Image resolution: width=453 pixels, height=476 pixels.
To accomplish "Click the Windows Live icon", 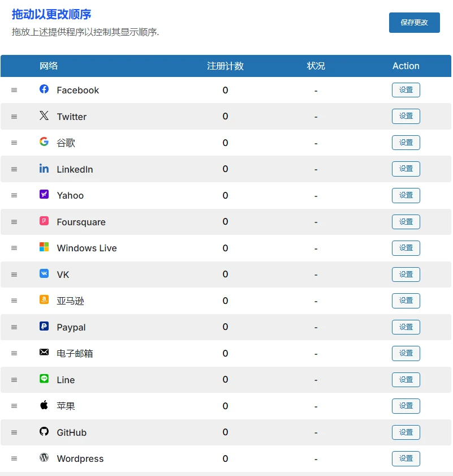I will tap(44, 248).
